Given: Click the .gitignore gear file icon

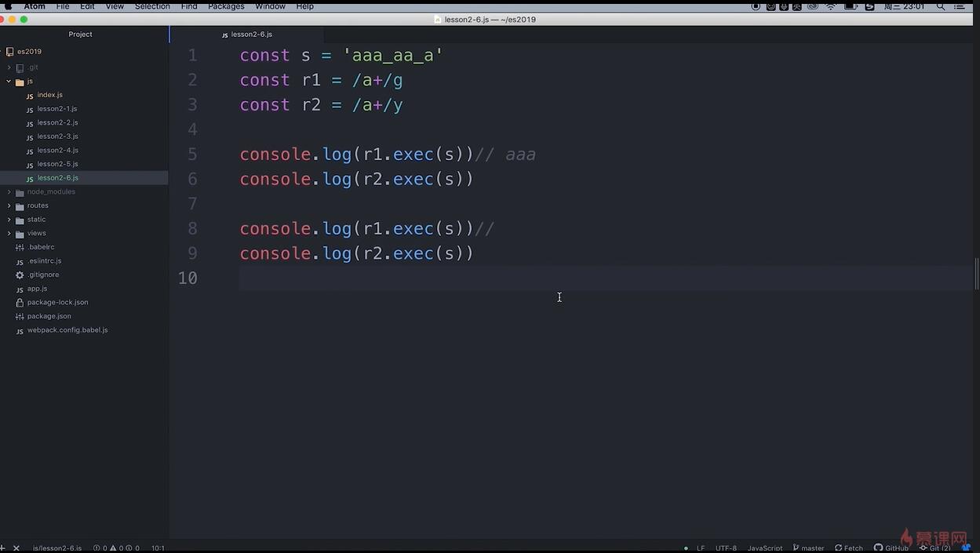Looking at the screenshot, I should (x=20, y=275).
